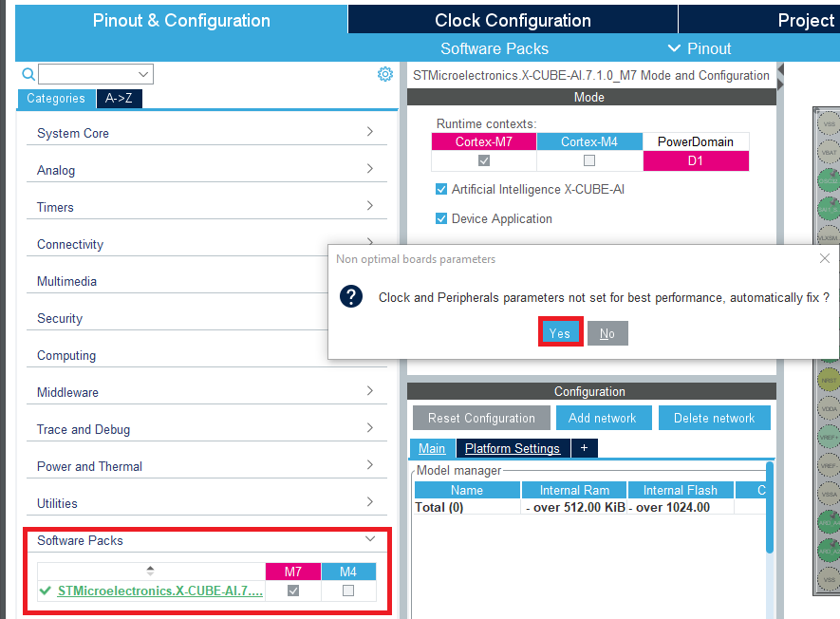
Task: Toggle M7 checkbox for X-CUBE-AI pack
Action: [x=293, y=591]
